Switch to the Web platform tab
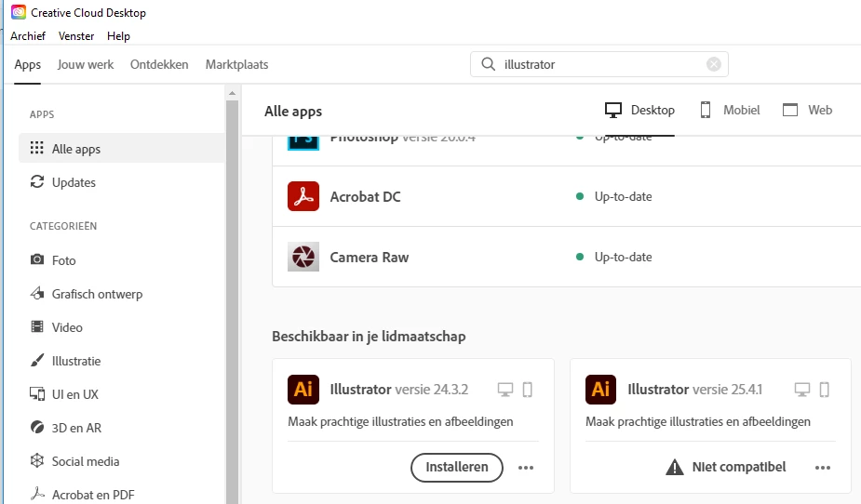Image resolution: width=861 pixels, height=504 pixels. (807, 111)
